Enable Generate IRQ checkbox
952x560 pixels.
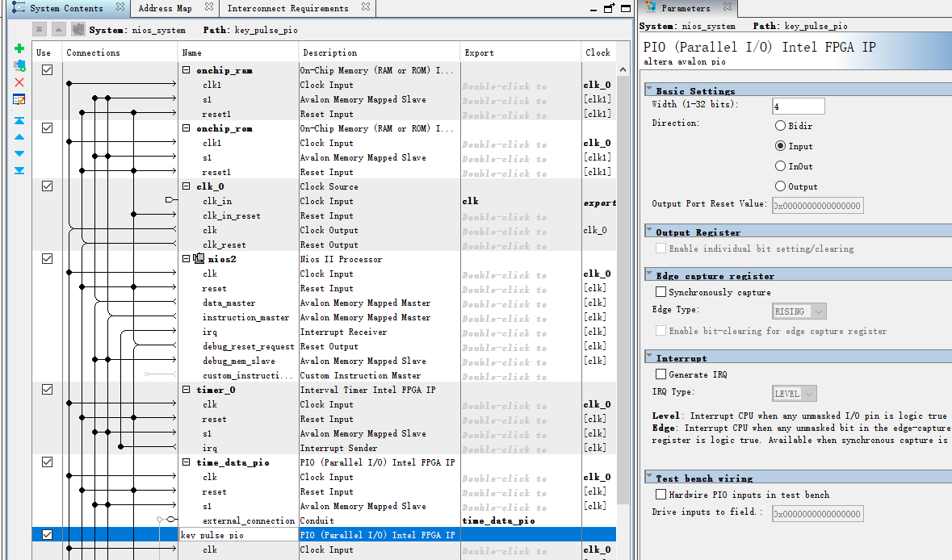pyautogui.click(x=661, y=374)
